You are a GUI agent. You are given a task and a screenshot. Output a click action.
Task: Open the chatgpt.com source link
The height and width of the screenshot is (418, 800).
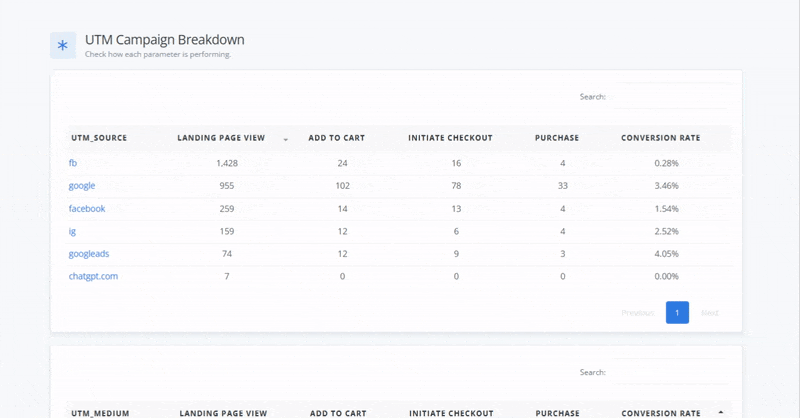click(x=93, y=276)
